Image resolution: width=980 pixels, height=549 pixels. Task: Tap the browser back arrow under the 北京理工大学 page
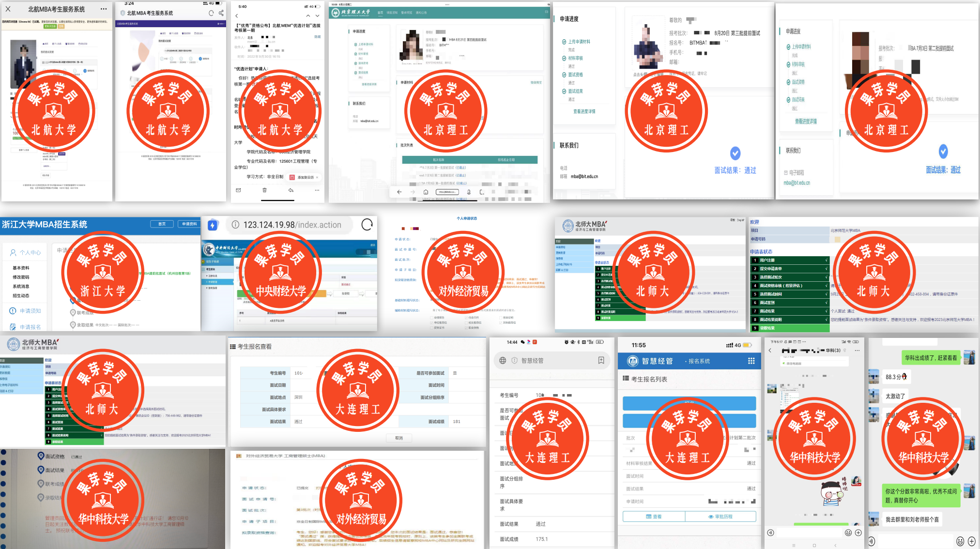coord(399,192)
